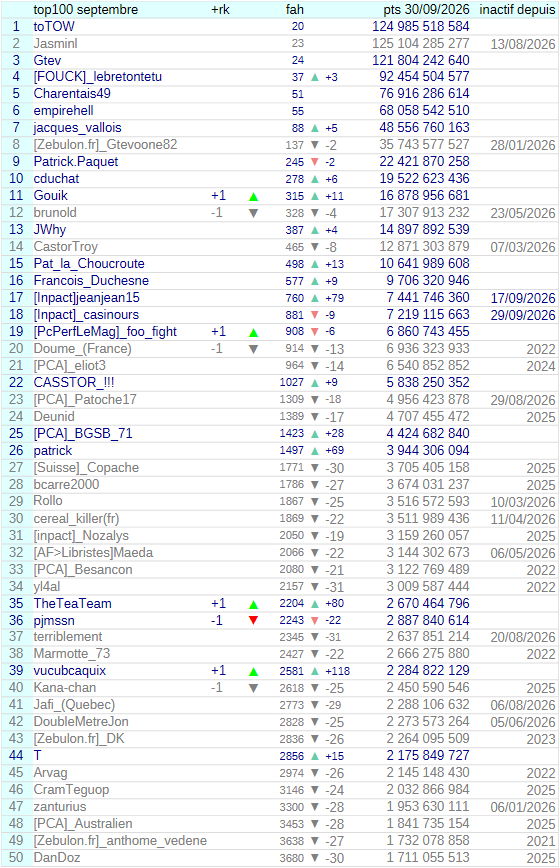Click grey rank down arrow on Doume_(France) row
Viewport: 560px width, 868px height.
click(x=253, y=349)
